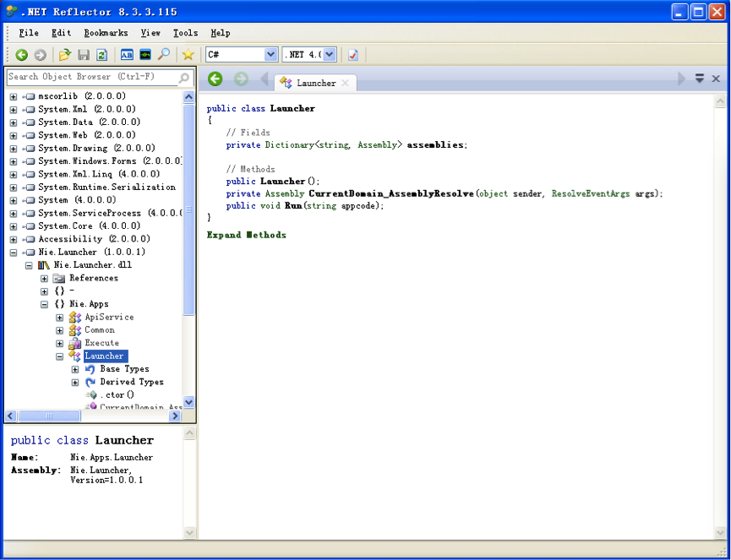Image resolution: width=731 pixels, height=560 pixels.
Task: Click the grey forward arrow in code pane
Action: click(241, 79)
